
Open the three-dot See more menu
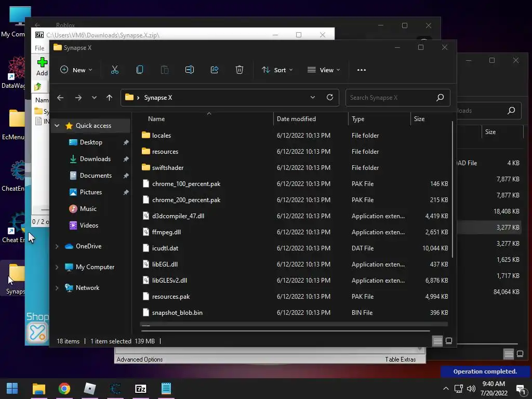[362, 70]
